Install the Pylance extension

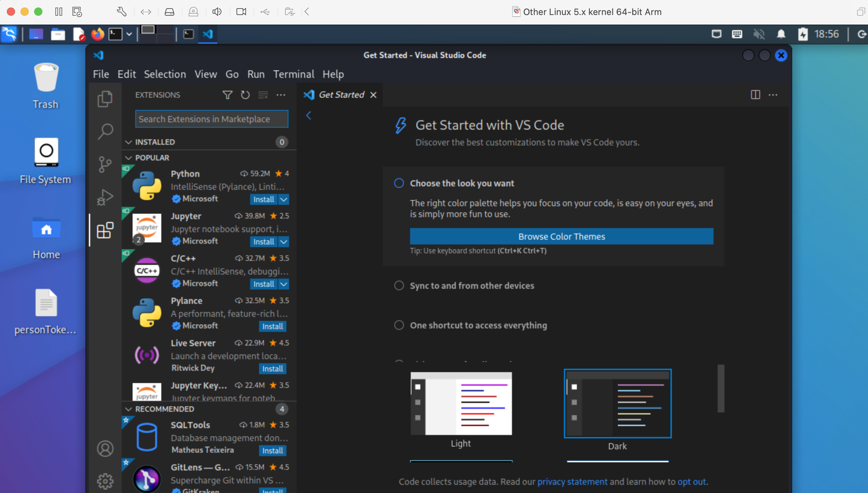272,326
